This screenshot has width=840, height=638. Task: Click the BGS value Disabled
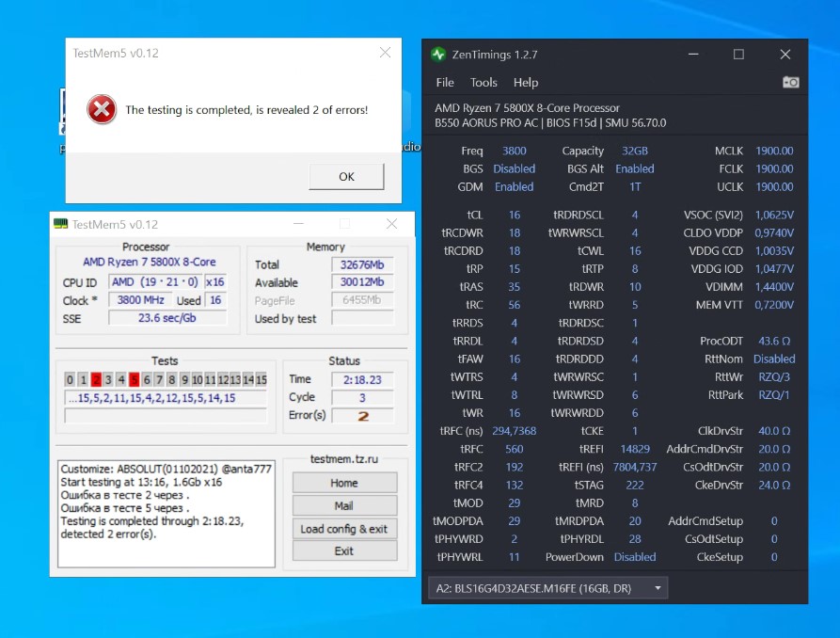[x=515, y=168]
